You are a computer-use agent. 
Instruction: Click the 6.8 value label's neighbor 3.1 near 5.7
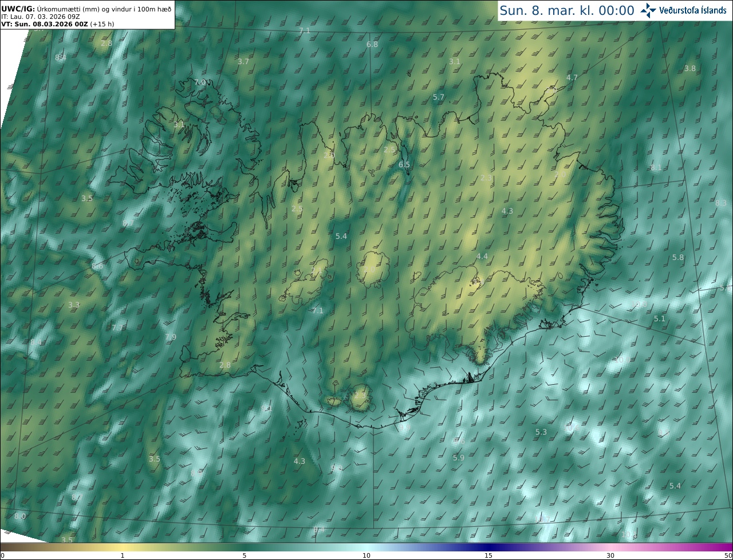(x=455, y=61)
